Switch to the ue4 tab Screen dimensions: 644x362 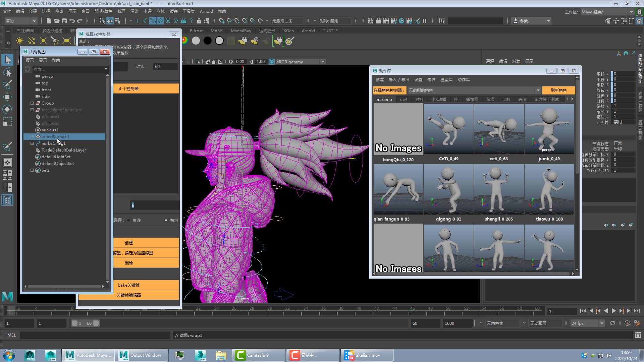pos(404,100)
